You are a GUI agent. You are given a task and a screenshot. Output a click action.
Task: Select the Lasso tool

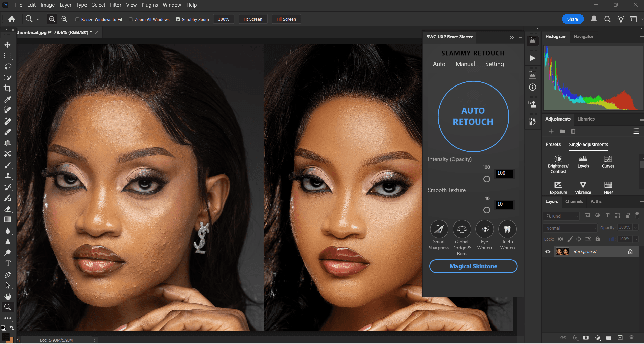tap(8, 67)
